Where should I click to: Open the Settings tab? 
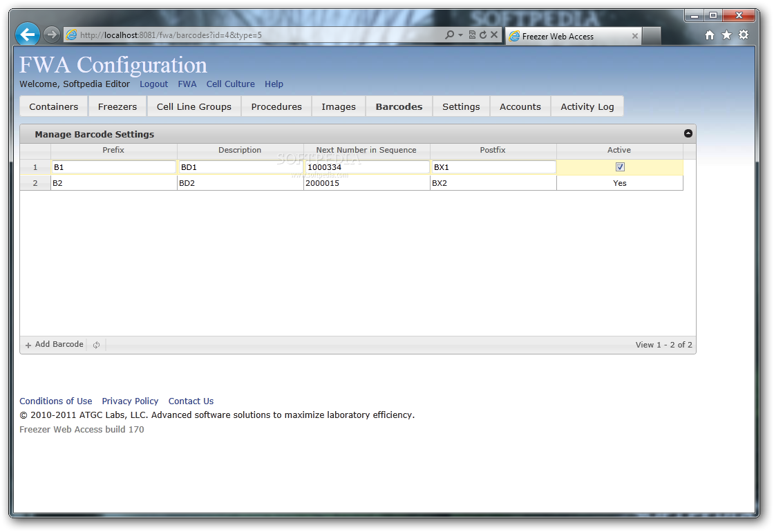point(461,106)
